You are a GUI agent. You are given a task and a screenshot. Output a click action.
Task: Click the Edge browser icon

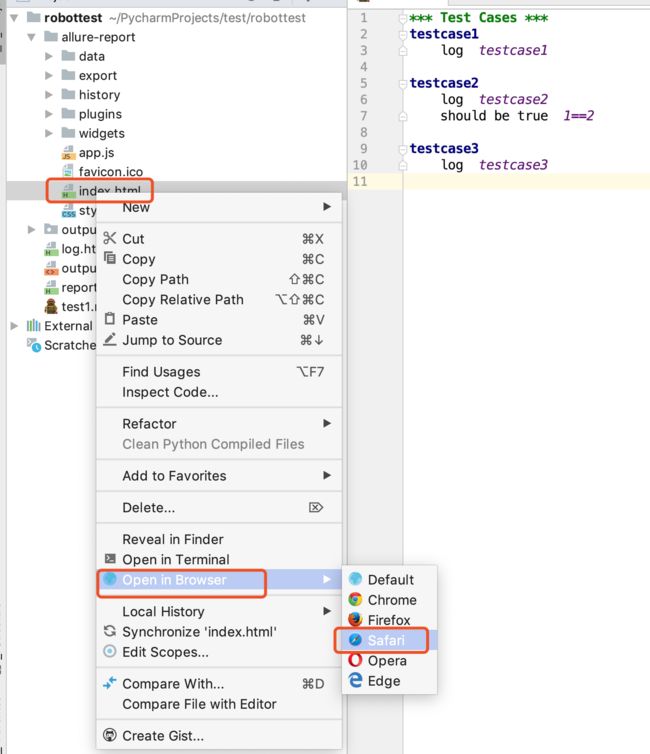(x=355, y=680)
